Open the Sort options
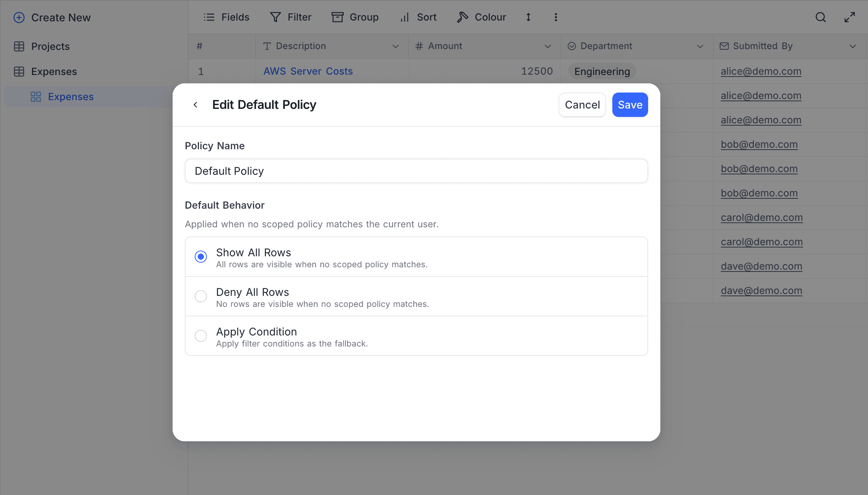The width and height of the screenshot is (868, 495). (418, 17)
